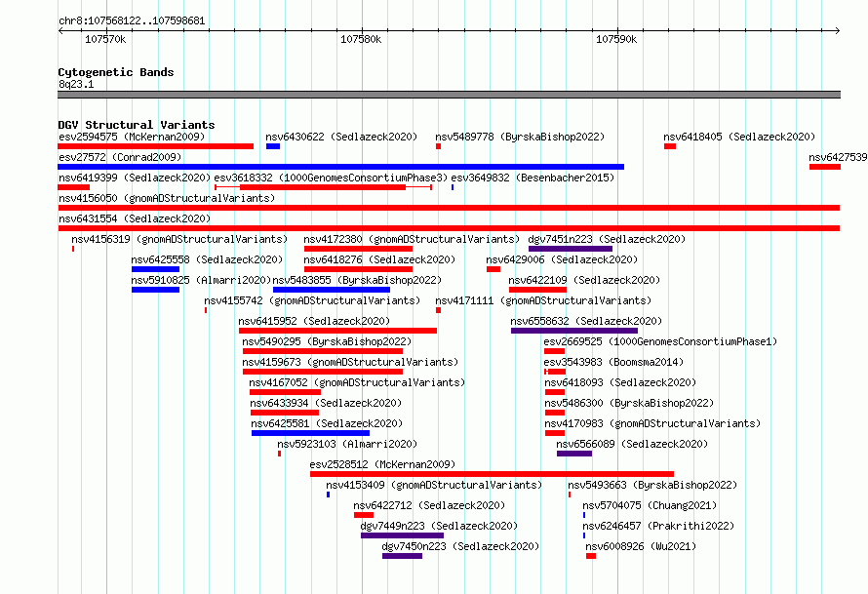Open variant label esv2594575 (McKernan2009)
This screenshot has height=594, width=868.
click(132, 137)
